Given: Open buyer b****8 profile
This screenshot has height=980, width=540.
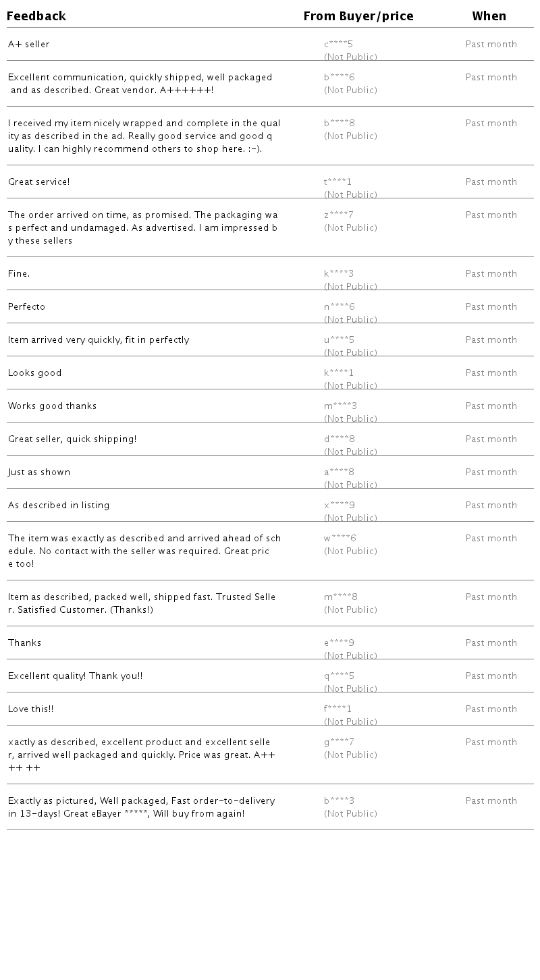Looking at the screenshot, I should (x=339, y=124).
